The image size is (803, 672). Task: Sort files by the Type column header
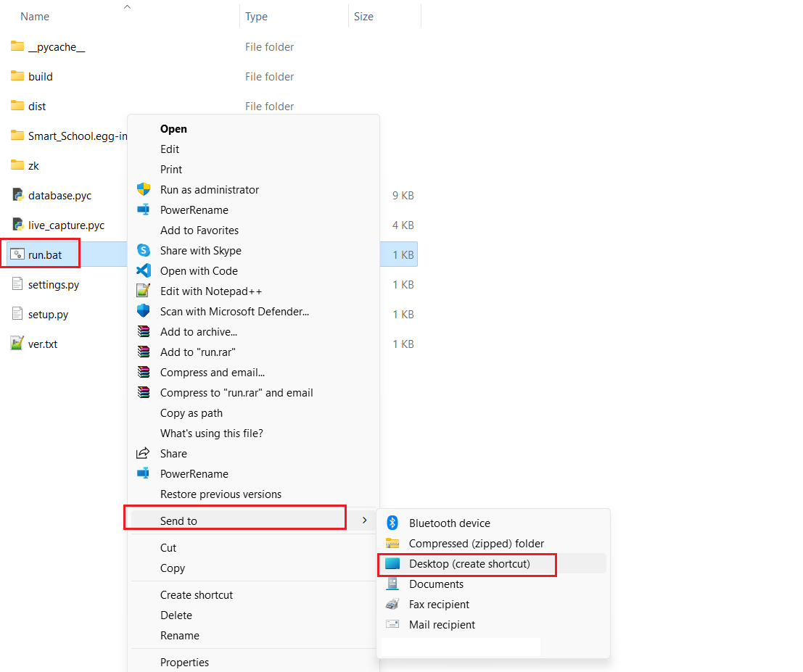click(256, 16)
